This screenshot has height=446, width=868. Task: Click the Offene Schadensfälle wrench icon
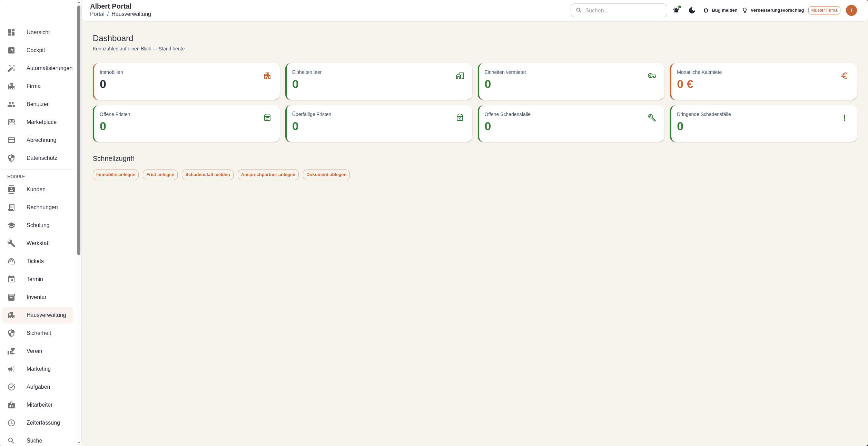652,118
